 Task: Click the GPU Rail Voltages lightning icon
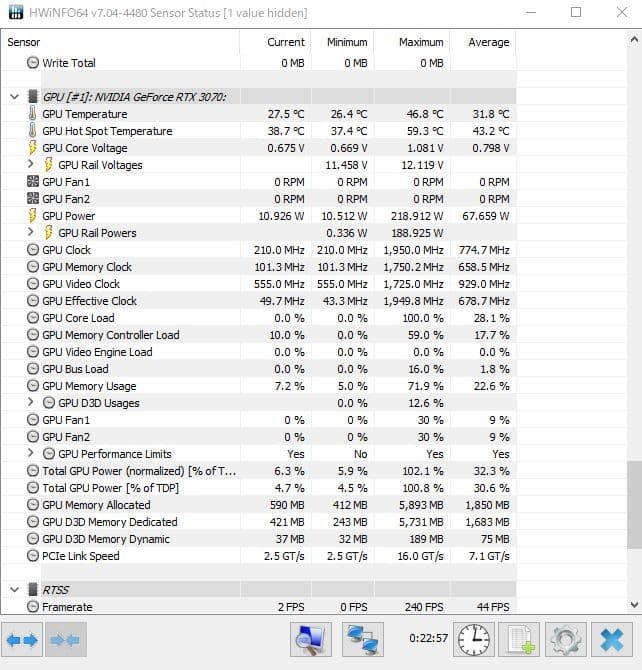(49, 165)
